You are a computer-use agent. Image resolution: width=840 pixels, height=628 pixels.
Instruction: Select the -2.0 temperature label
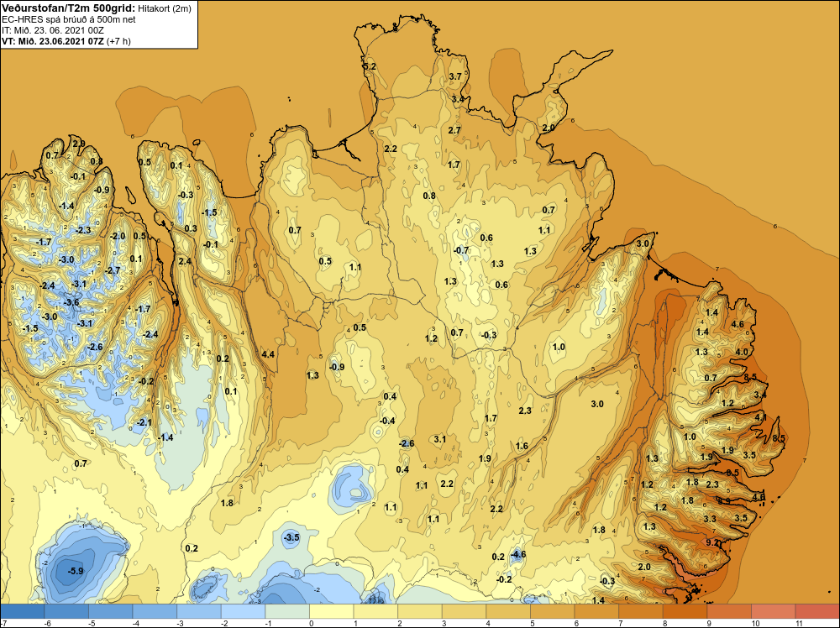tap(118, 236)
